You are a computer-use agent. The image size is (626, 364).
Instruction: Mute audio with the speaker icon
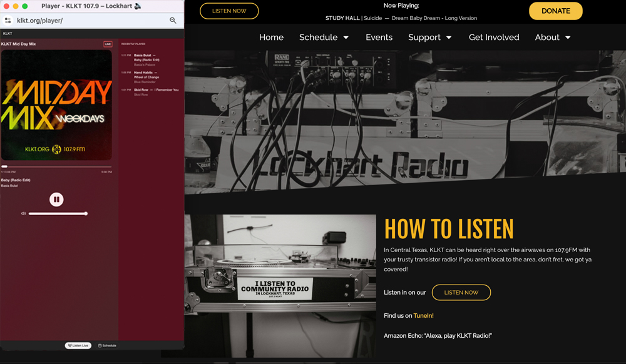(x=23, y=214)
